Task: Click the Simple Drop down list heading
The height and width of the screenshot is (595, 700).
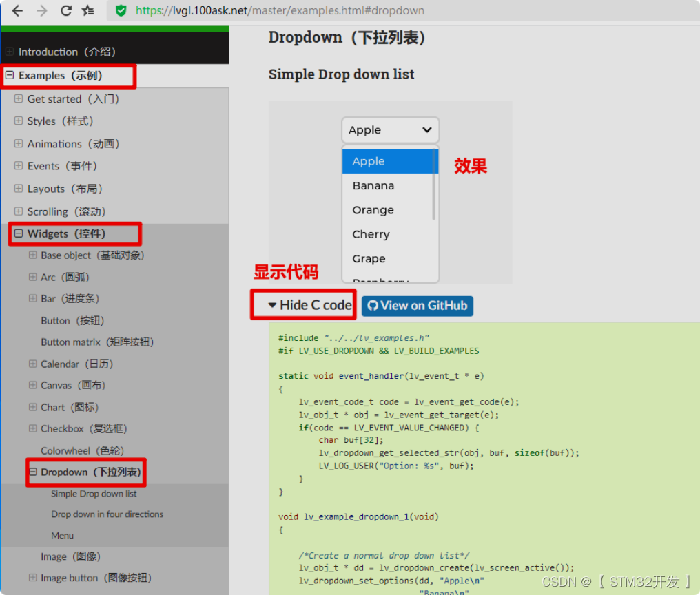Action: pos(342,74)
